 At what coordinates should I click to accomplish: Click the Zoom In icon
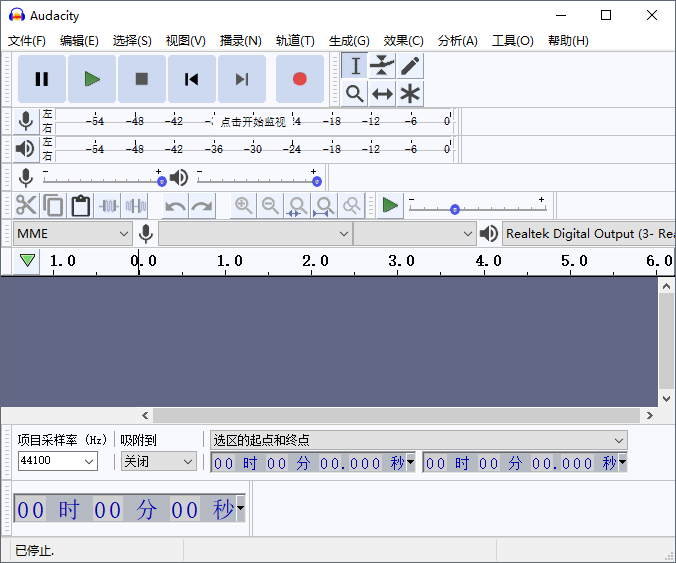(244, 206)
